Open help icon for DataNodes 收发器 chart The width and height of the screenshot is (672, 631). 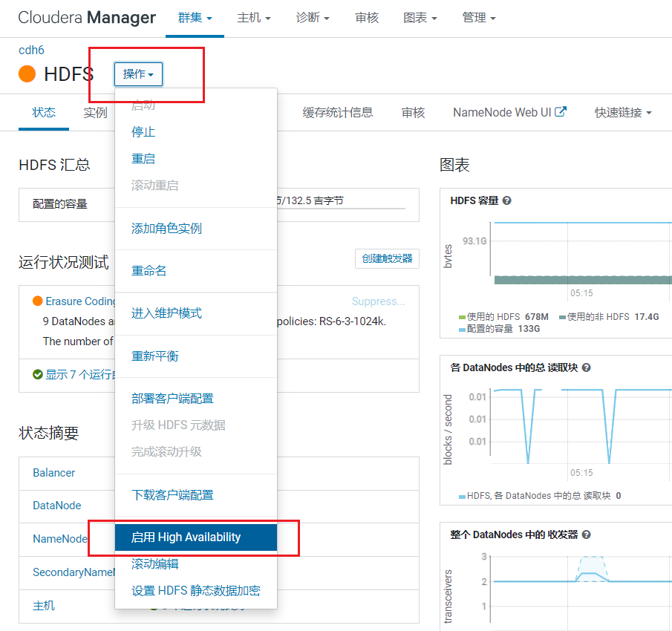point(587,534)
